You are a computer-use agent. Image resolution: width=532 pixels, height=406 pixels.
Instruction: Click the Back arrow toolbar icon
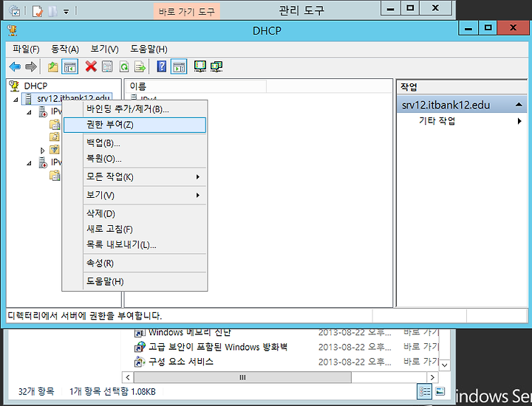pyautogui.click(x=15, y=66)
